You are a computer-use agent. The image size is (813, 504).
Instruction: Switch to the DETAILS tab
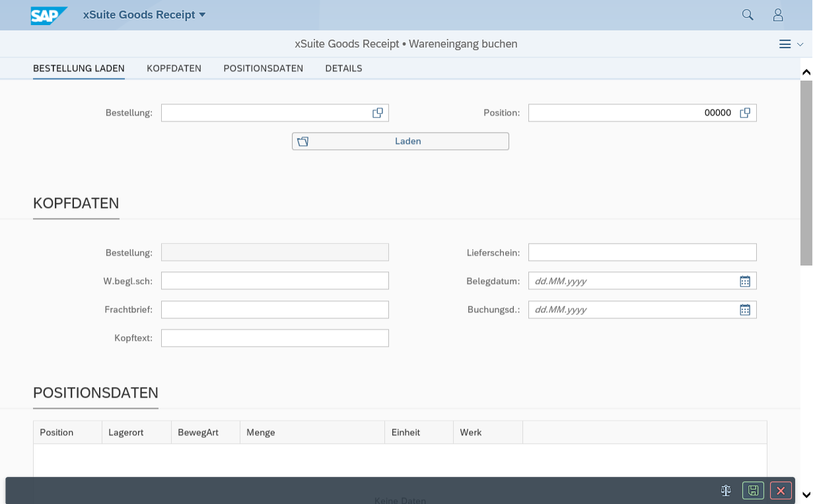[343, 68]
